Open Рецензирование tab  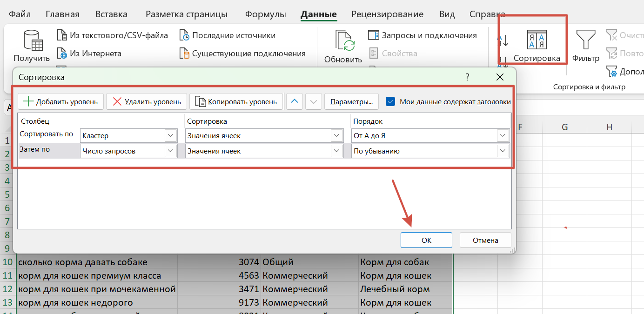point(388,14)
